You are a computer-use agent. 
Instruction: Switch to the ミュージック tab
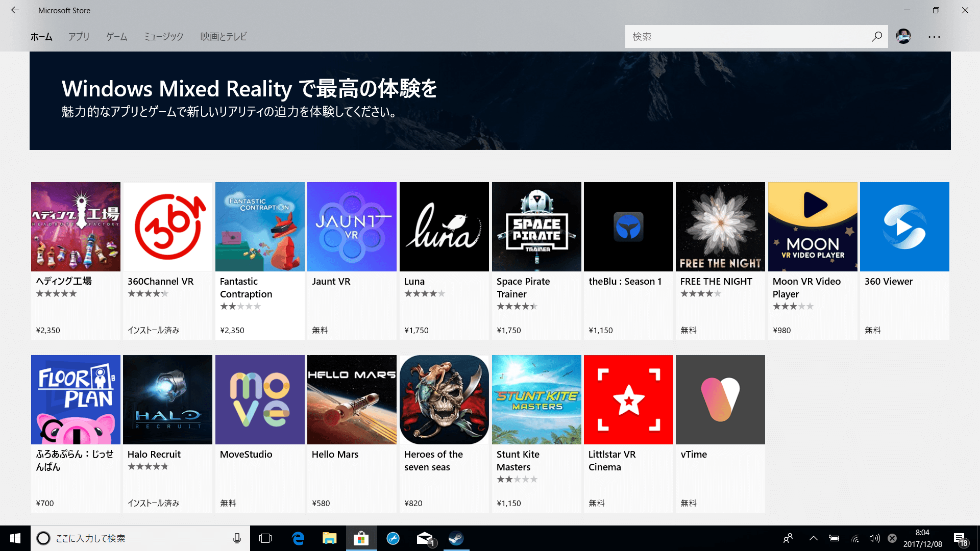pos(163,36)
